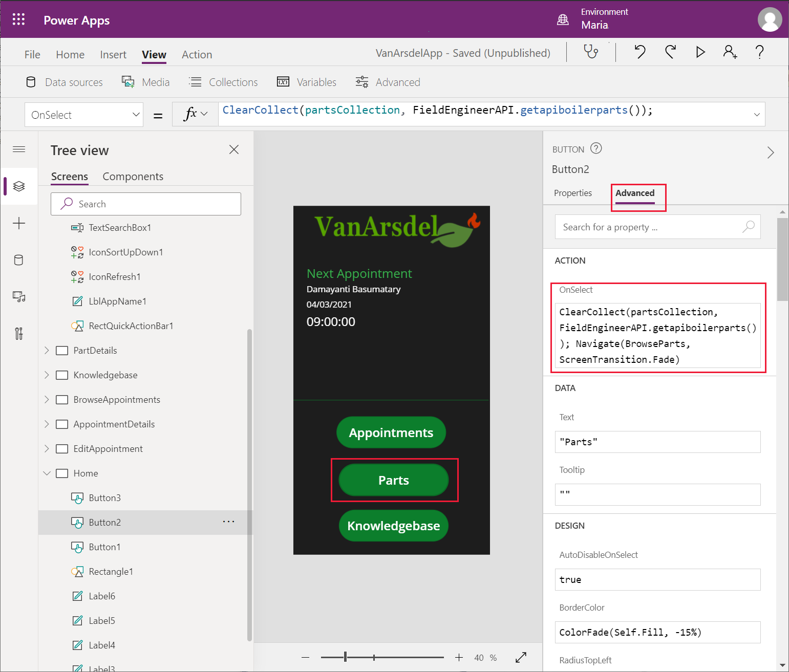This screenshot has height=672, width=789.
Task: Select the Advanced tab in properties pane
Action: 635,193
